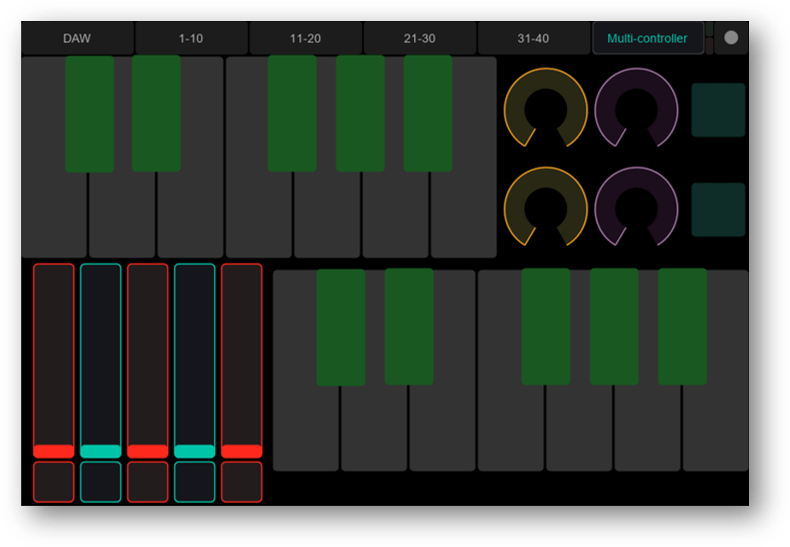Toggle the red button under first fader
Image resolution: width=790 pixels, height=547 pixels.
54,482
